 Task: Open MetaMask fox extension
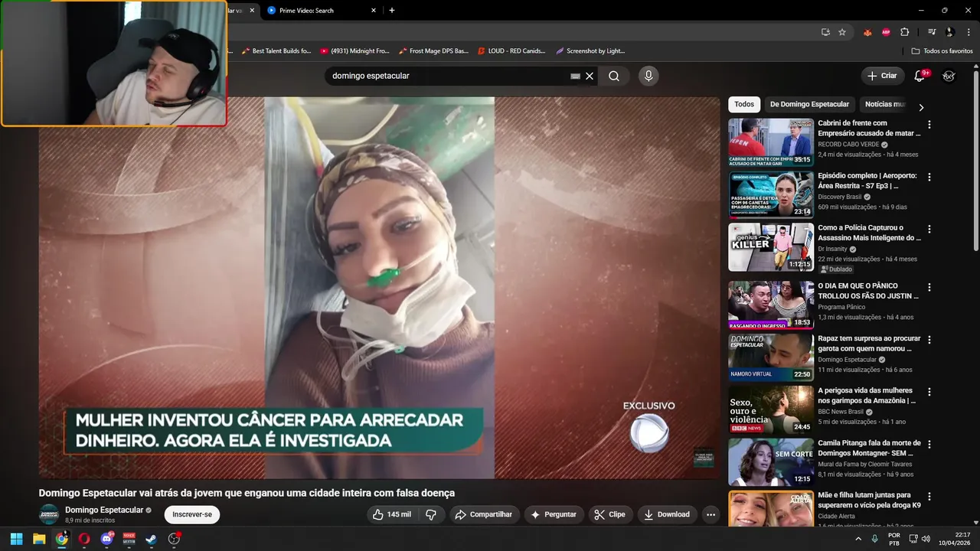click(867, 32)
